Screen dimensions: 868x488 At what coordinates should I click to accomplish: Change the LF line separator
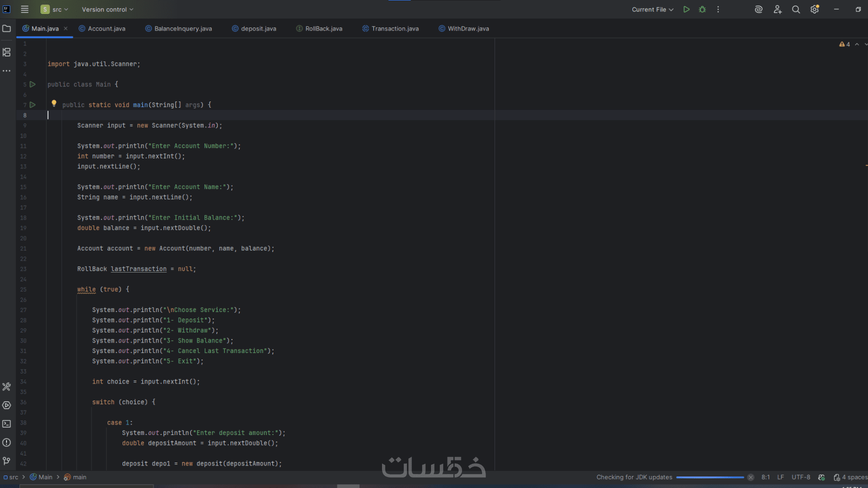(x=780, y=477)
